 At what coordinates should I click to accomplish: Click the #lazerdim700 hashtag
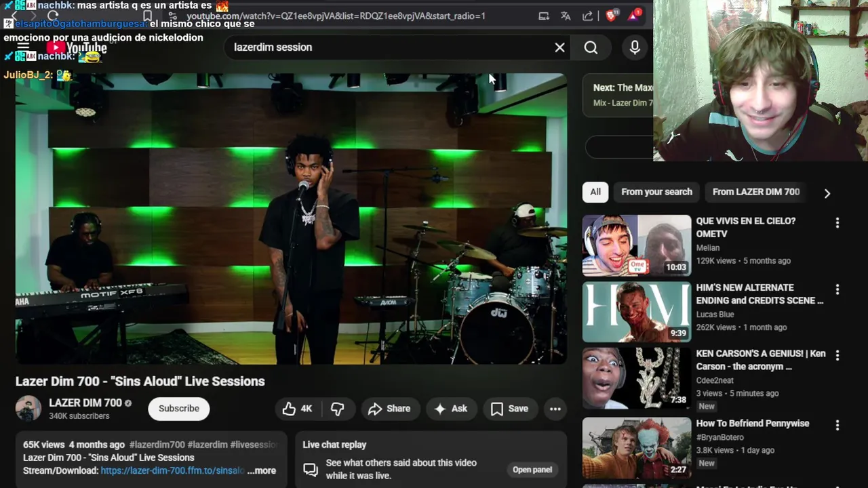(157, 445)
